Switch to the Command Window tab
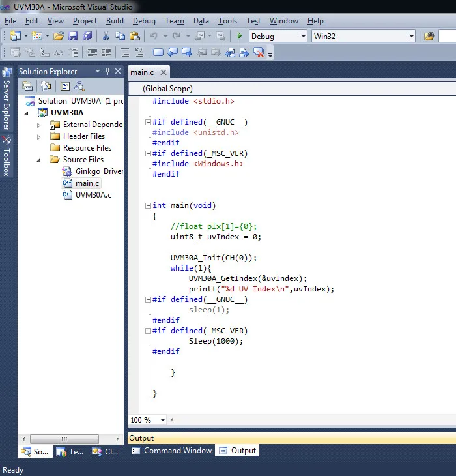The width and height of the screenshot is (456, 476). 172,451
